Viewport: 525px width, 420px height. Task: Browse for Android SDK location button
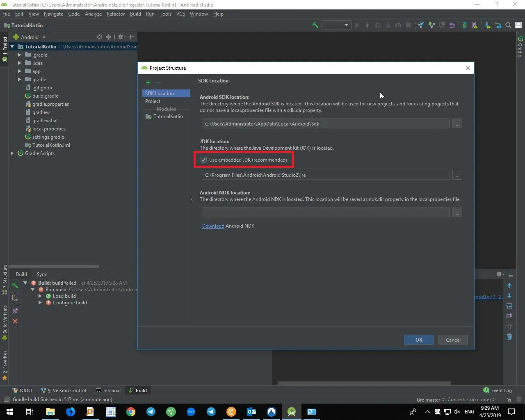coord(457,123)
